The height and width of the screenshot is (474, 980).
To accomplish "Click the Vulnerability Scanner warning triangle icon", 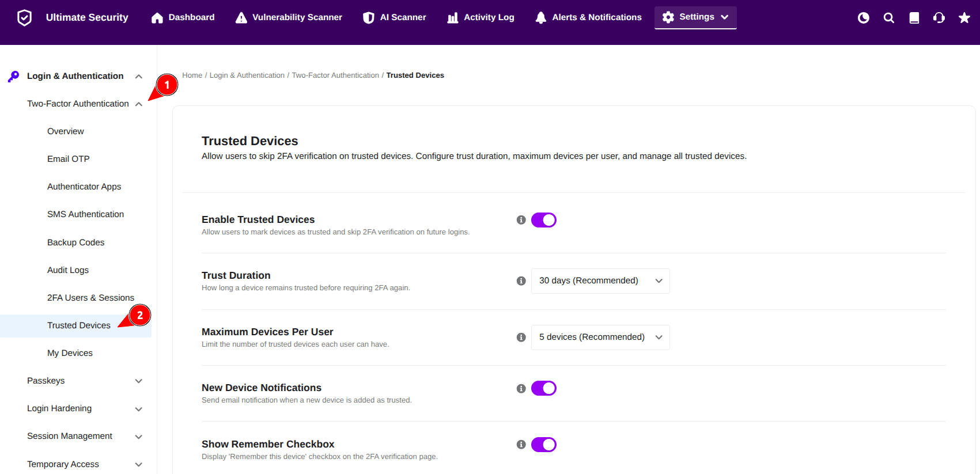I will [x=241, y=18].
